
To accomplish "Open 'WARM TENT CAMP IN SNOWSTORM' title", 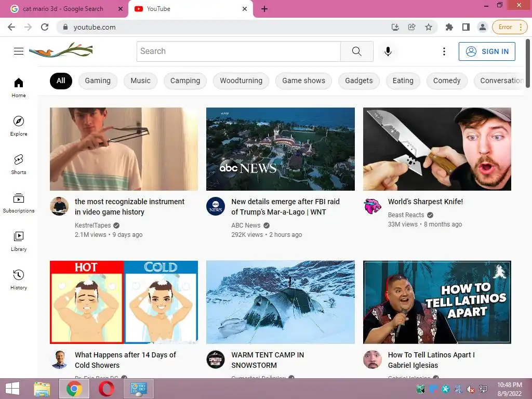I will [x=268, y=360].
